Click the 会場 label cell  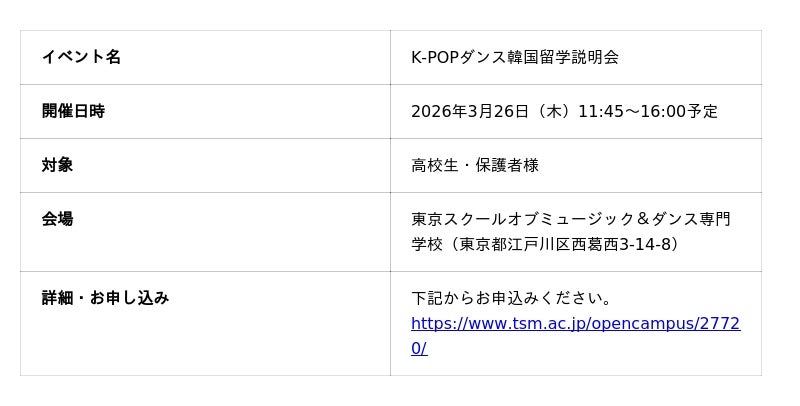(x=57, y=219)
